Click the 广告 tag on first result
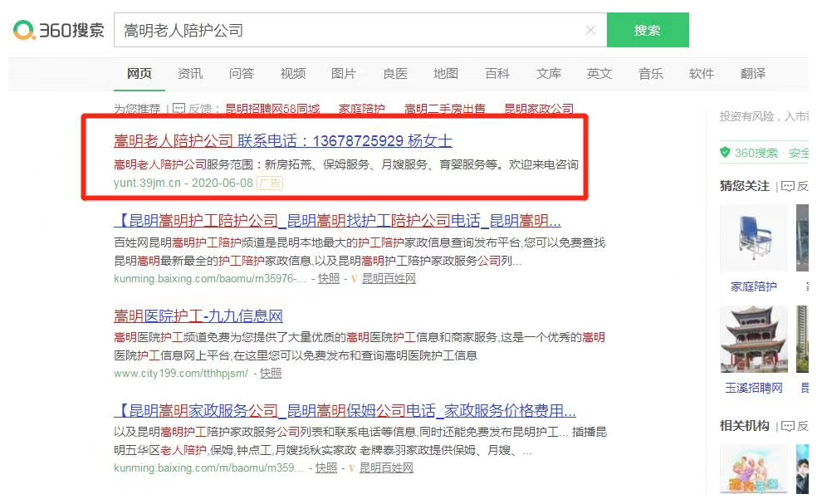The width and height of the screenshot is (822, 504). 270,183
